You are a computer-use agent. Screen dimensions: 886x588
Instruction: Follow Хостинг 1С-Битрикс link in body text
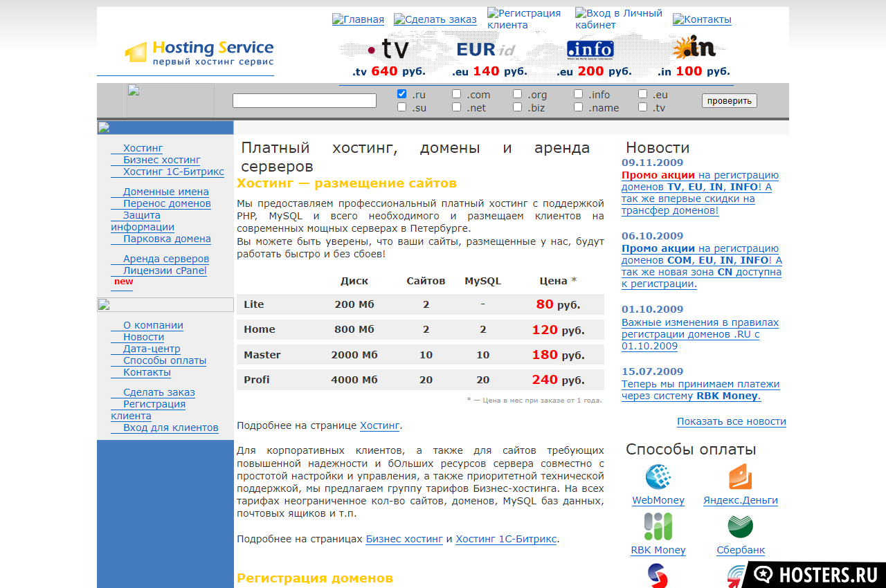pyautogui.click(x=506, y=539)
